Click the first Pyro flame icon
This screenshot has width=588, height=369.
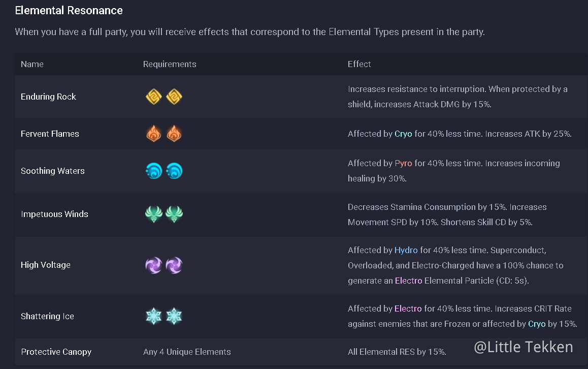[153, 134]
